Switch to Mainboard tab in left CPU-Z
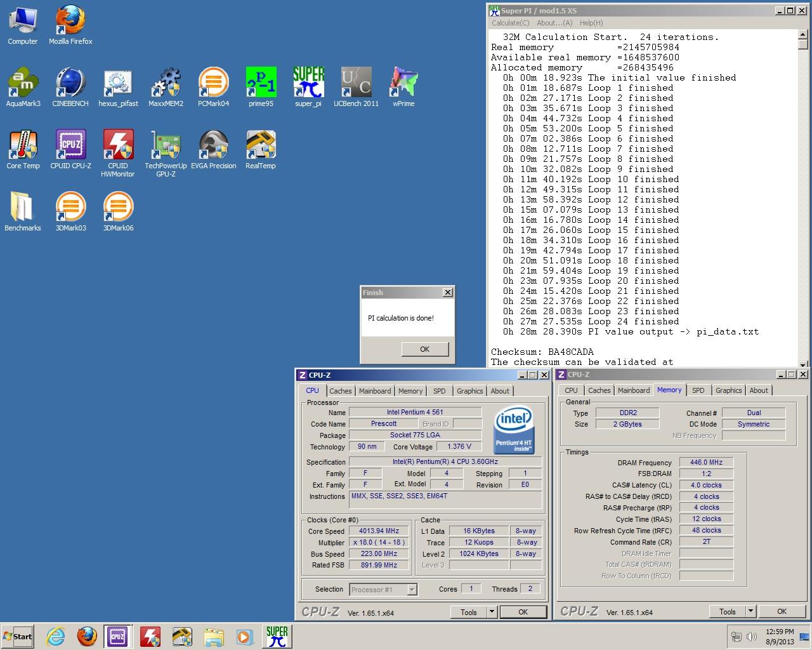This screenshot has height=650, width=812. [375, 391]
